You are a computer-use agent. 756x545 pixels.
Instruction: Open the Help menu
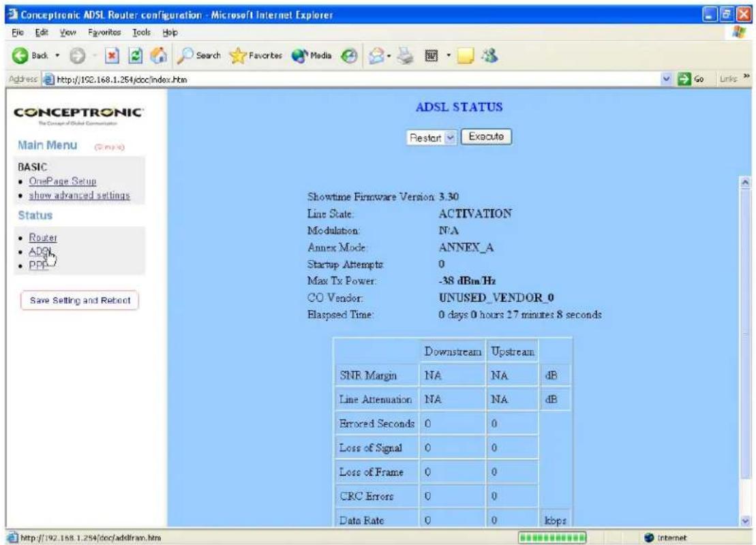pos(170,33)
